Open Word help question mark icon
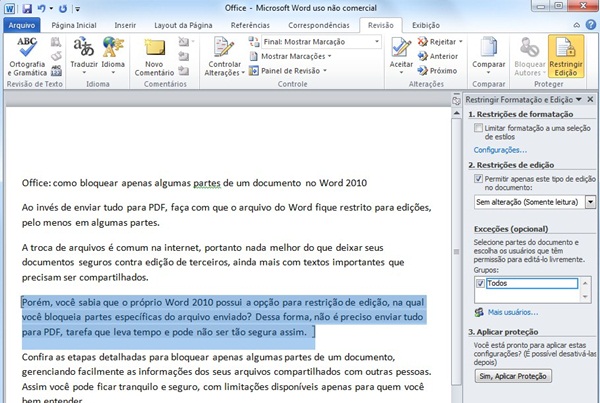Screen dimensions: 600x403 tap(590, 25)
